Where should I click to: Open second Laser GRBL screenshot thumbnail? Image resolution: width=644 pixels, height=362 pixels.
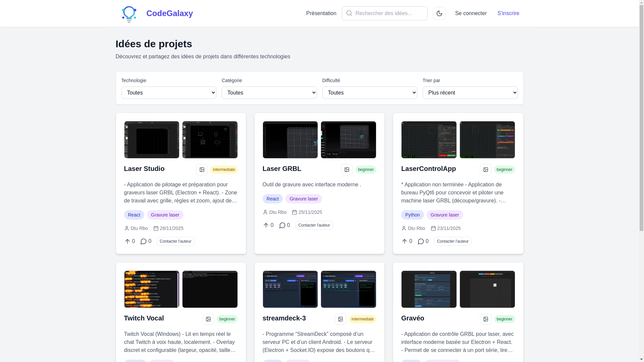click(348, 140)
